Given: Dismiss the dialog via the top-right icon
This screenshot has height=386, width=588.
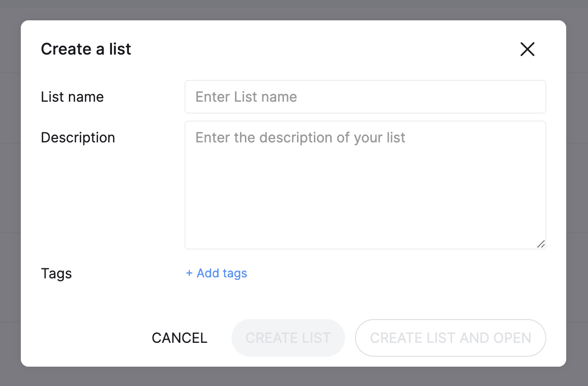Looking at the screenshot, I should [x=527, y=49].
